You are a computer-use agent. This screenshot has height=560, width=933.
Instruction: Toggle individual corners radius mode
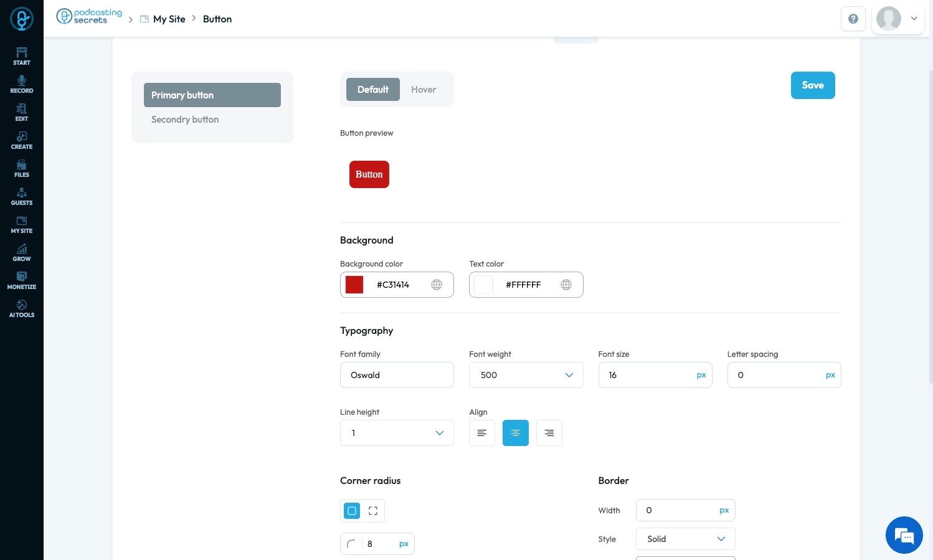coord(373,511)
